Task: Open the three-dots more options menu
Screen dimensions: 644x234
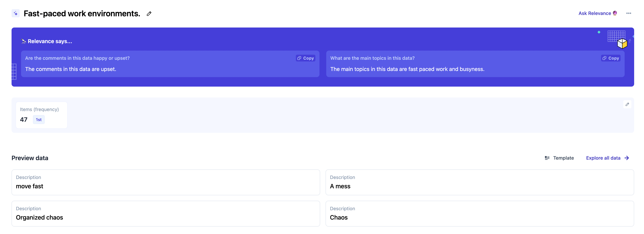Action: point(629,13)
